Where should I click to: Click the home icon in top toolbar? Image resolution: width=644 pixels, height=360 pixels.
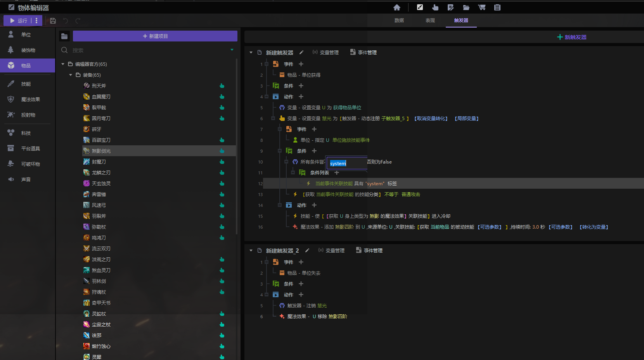(397, 7)
